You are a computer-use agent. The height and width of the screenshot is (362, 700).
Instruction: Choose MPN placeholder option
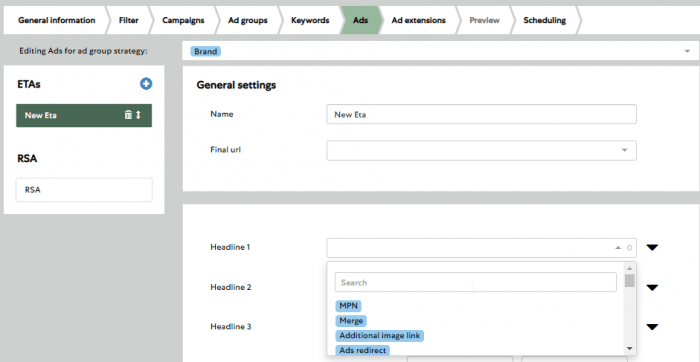(348, 306)
